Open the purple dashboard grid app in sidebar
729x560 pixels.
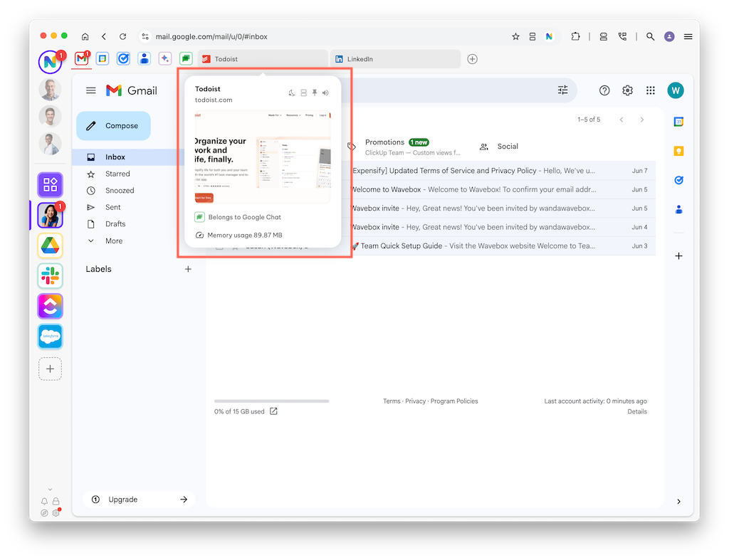[51, 184]
